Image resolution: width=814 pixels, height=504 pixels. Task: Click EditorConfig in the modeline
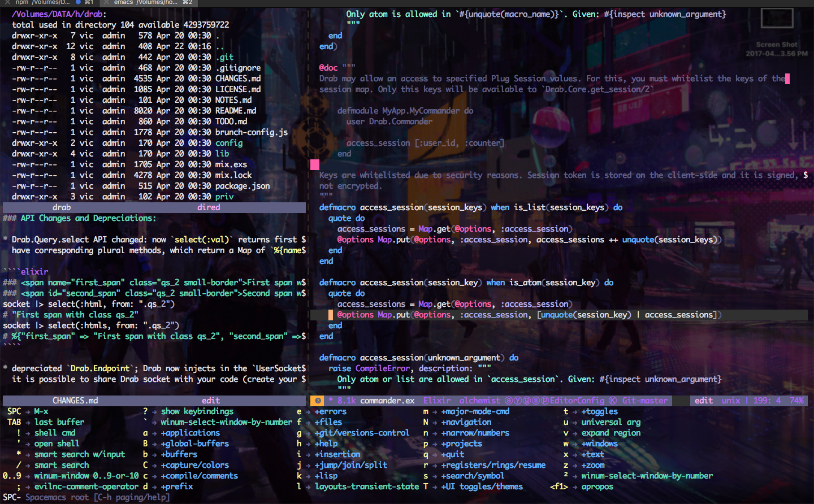point(577,401)
